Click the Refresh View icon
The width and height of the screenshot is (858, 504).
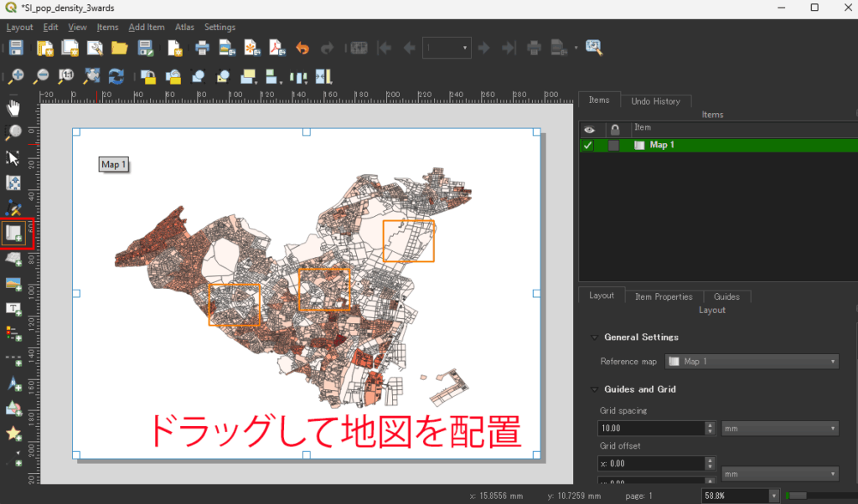116,76
